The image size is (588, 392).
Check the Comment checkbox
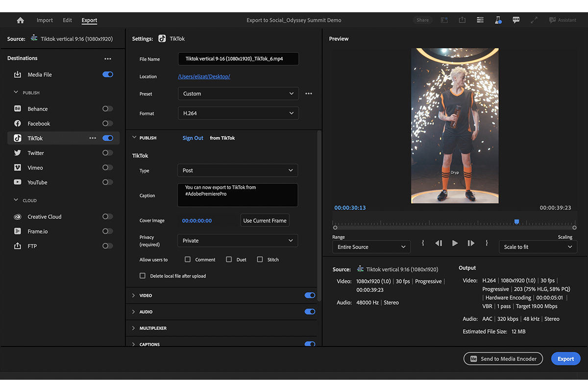[x=188, y=259]
